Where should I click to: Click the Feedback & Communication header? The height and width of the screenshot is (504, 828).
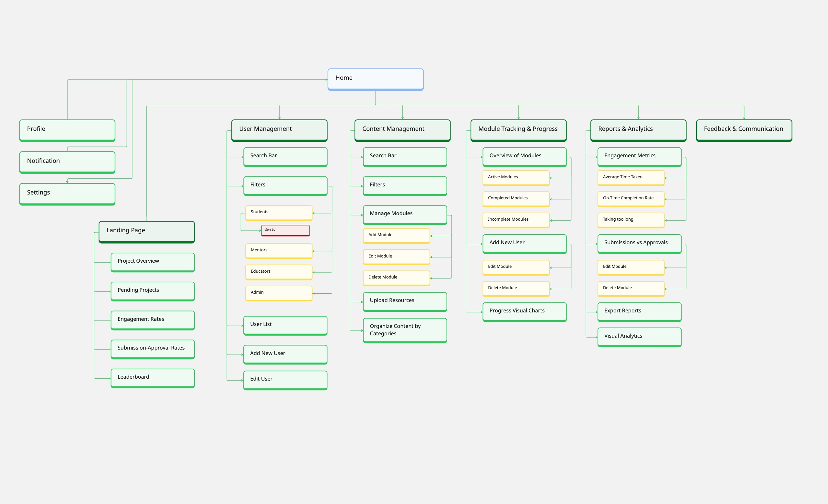click(744, 130)
